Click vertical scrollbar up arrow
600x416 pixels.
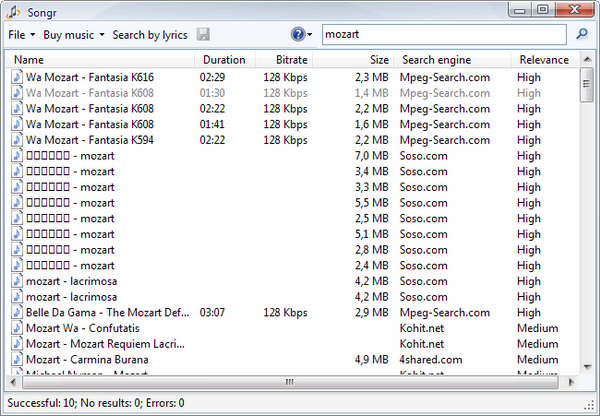click(587, 59)
